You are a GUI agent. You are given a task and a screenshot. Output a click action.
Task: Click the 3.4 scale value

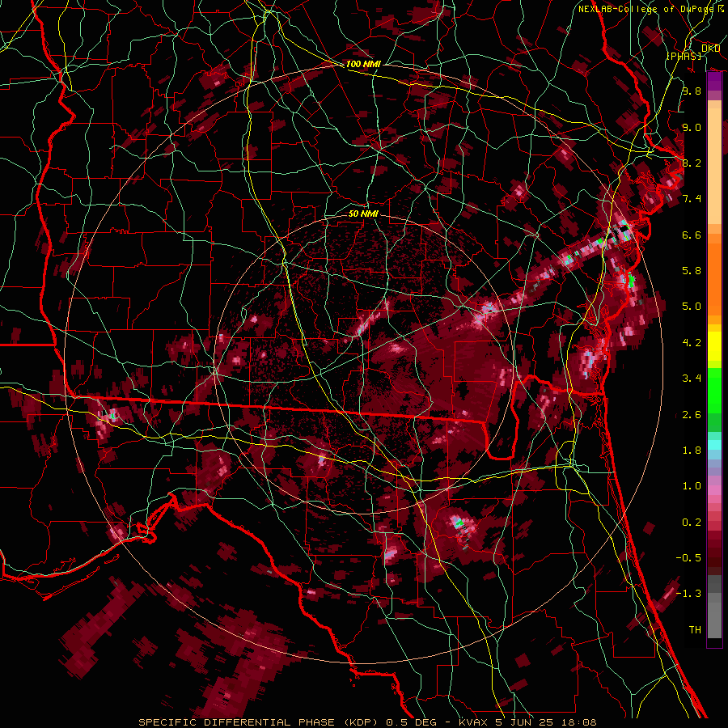(692, 379)
